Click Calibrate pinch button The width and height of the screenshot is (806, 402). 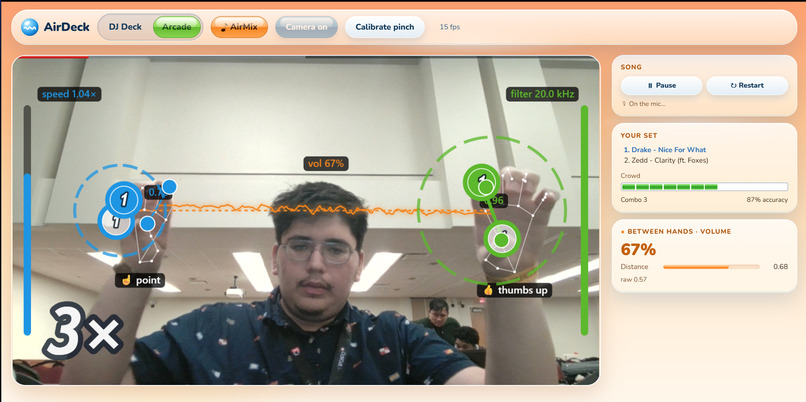384,27
